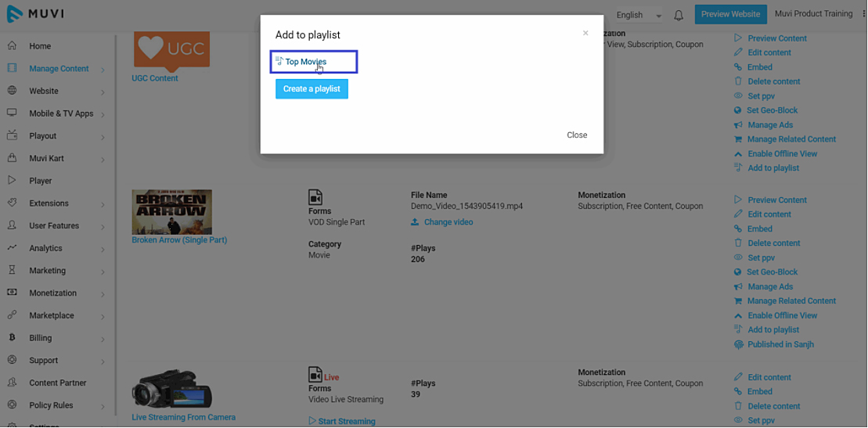Click the Playout TV icon
Image resolution: width=868 pixels, height=428 pixels.
12,135
